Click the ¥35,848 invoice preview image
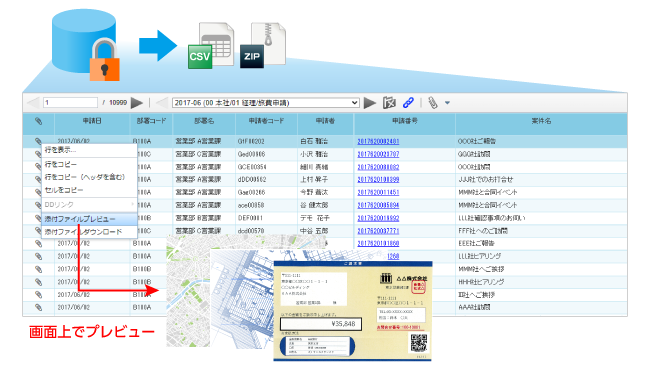 (353, 311)
